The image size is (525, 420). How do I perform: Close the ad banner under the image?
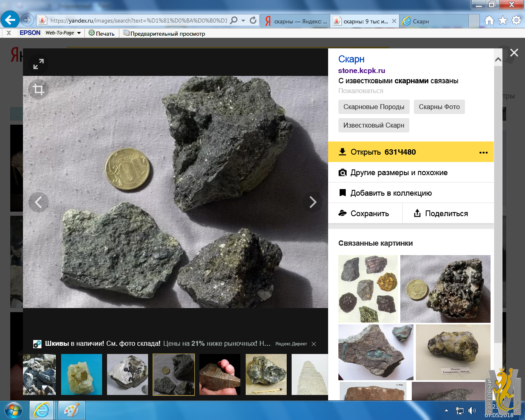pos(314,344)
